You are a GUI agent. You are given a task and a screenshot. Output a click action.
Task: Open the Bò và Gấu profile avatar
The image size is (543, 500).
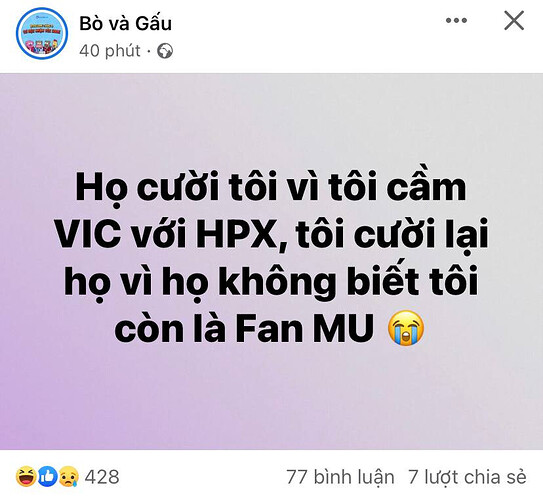pos(42,33)
